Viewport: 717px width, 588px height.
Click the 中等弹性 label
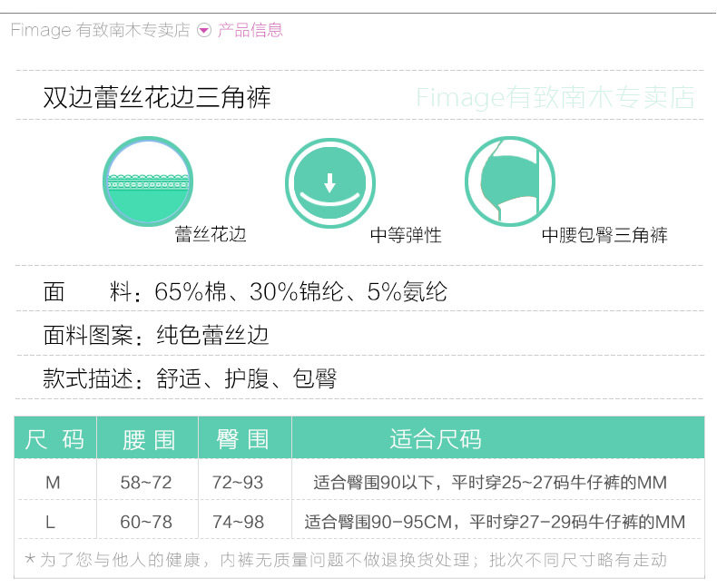click(406, 236)
